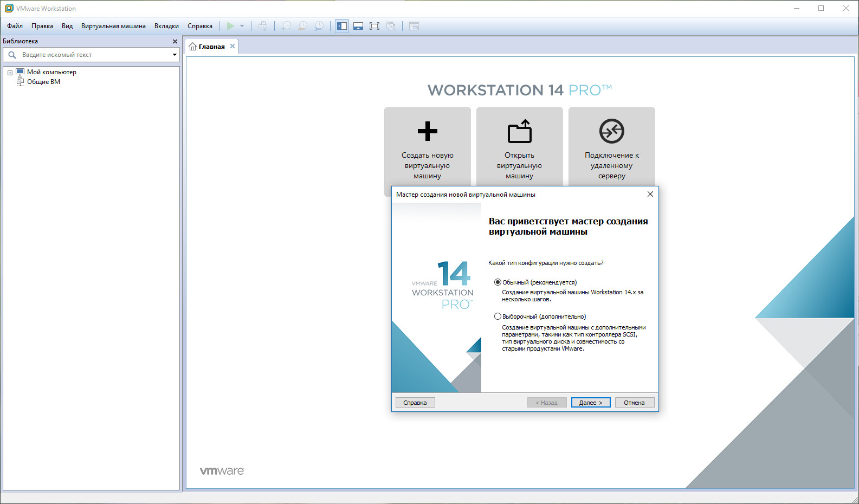Select the Обычный (рекомендуется) radio option
Screen dimensions: 859x504
click(x=498, y=282)
